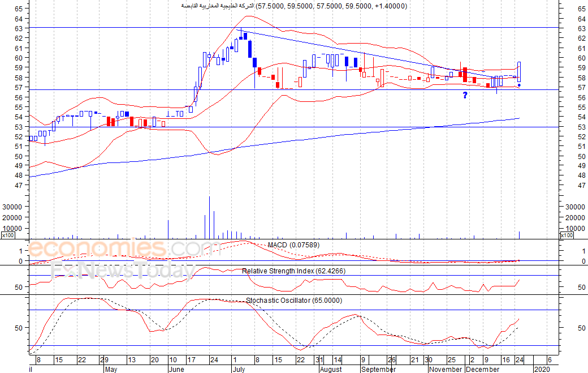
Task: Click the blue dot beside the latest candle
Action: (519, 85)
